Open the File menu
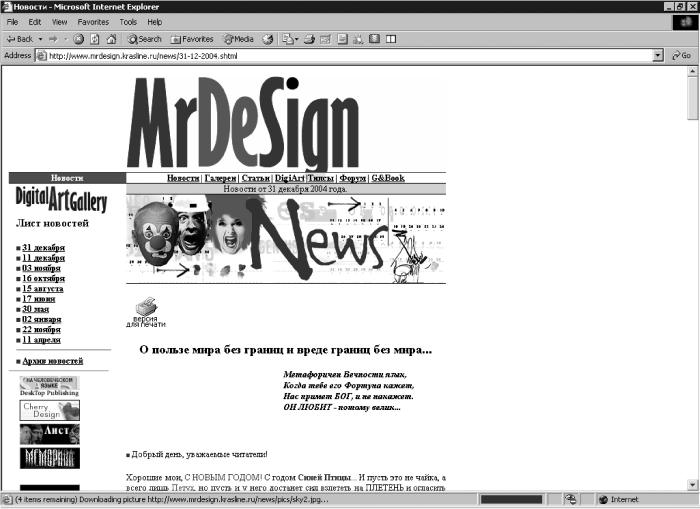This screenshot has width=700, height=509. [12, 22]
